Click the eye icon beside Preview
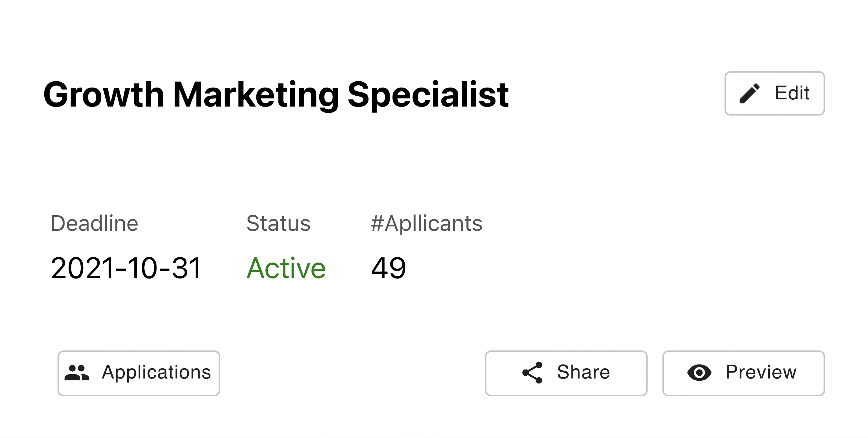The image size is (868, 438). (699, 373)
